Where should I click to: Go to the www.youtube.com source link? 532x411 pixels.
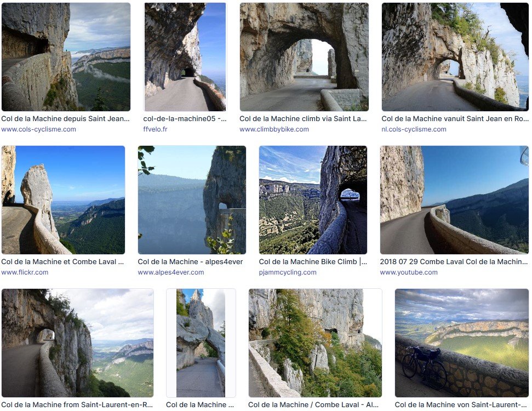coord(405,272)
